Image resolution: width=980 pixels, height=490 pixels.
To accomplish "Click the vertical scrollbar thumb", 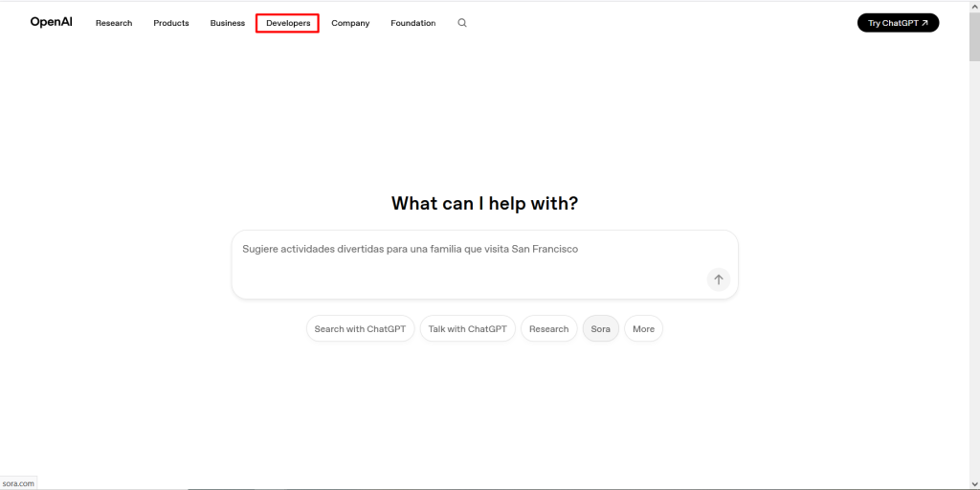I will click(x=974, y=38).
